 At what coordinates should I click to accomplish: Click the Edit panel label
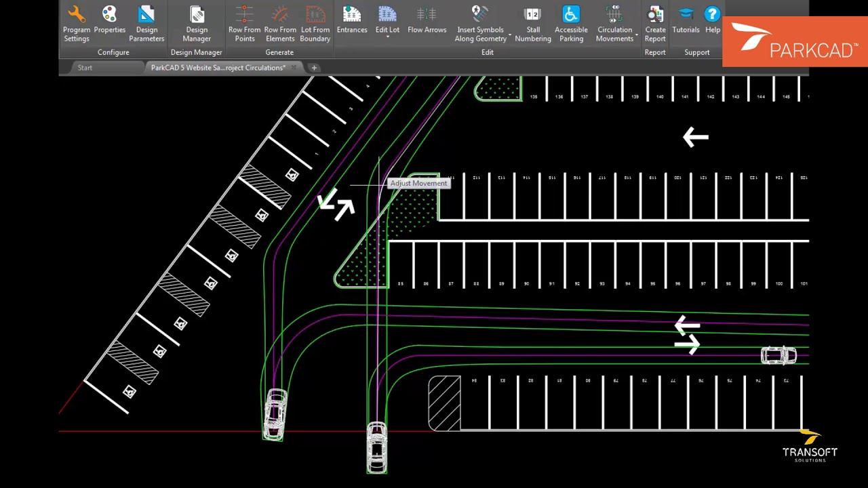tap(488, 52)
